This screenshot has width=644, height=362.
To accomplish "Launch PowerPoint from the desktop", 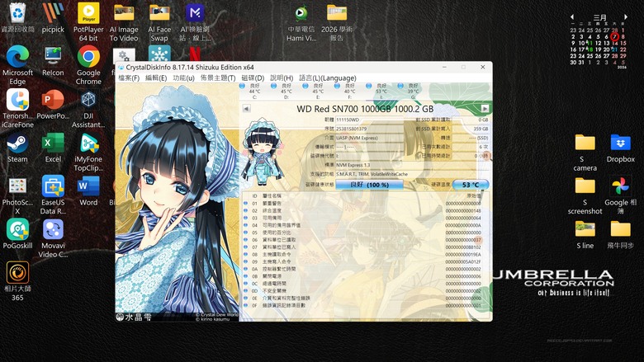I will point(53,105).
